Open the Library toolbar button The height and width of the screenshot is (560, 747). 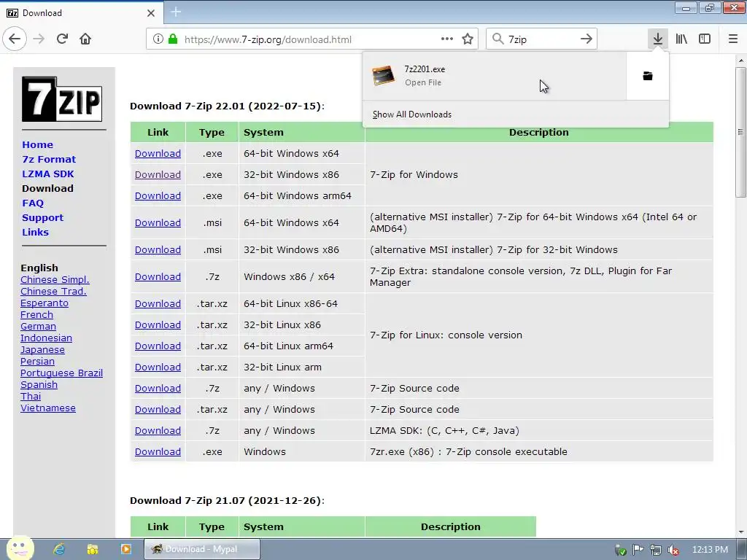coord(681,39)
